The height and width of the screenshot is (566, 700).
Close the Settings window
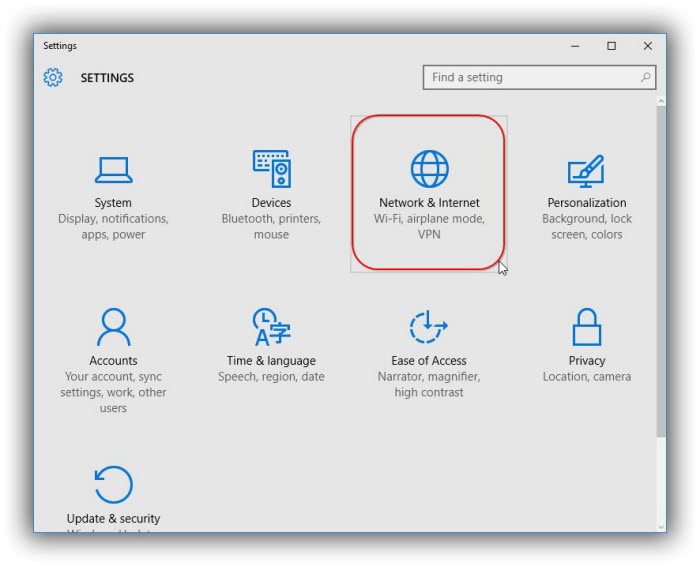(648, 46)
